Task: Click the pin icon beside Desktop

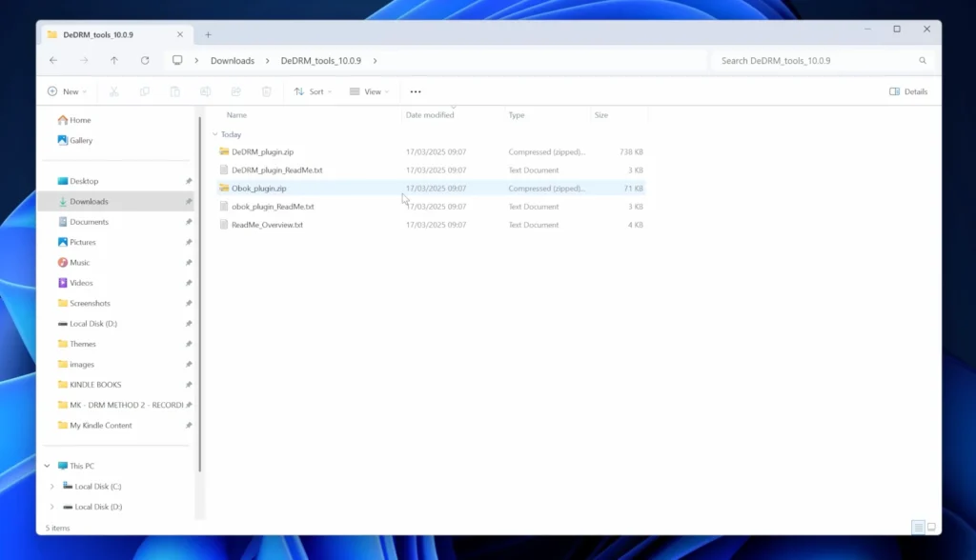Action: coord(189,181)
